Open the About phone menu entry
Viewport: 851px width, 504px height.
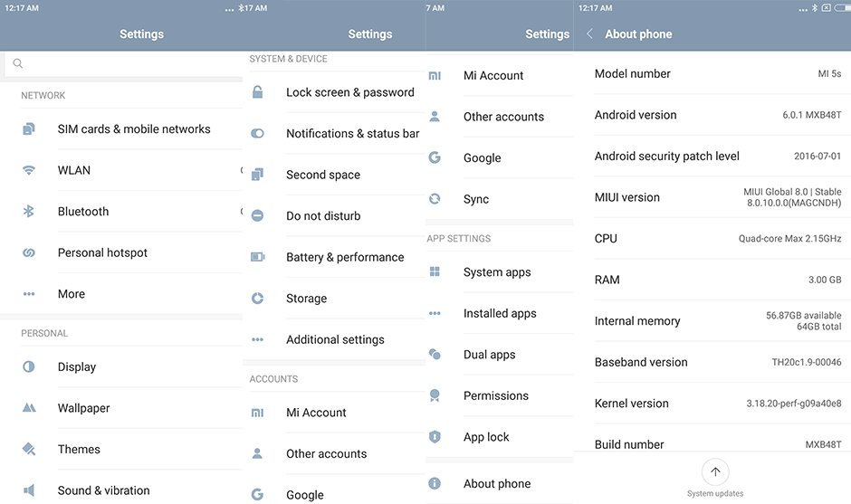tap(497, 484)
